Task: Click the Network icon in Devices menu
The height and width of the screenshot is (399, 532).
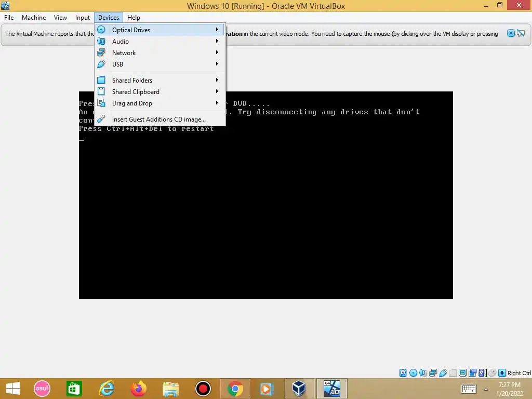Action: (x=101, y=52)
